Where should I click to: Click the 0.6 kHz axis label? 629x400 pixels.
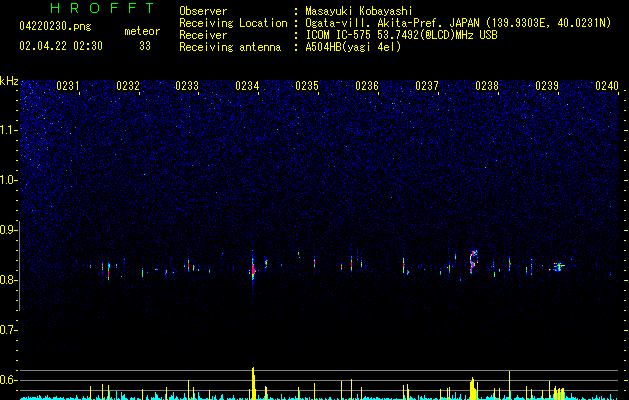coord(9,380)
